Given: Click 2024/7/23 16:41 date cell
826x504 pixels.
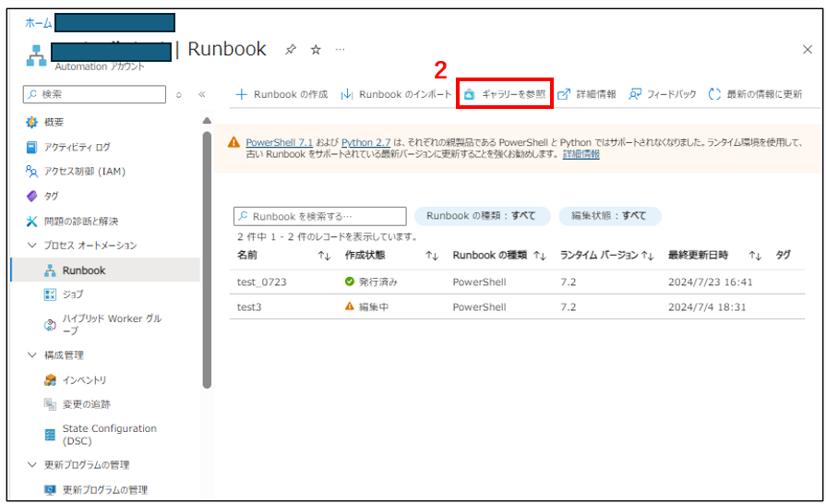Looking at the screenshot, I should pos(710,282).
